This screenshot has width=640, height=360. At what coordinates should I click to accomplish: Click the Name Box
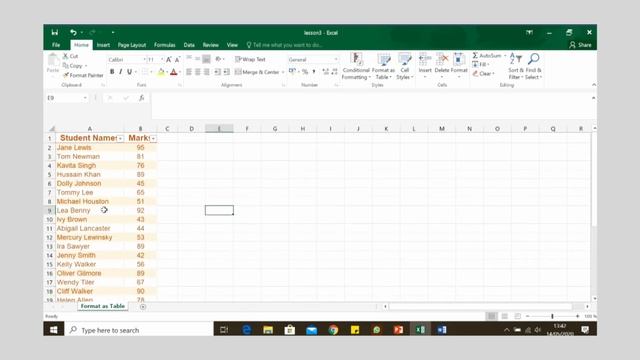[x=67, y=98]
